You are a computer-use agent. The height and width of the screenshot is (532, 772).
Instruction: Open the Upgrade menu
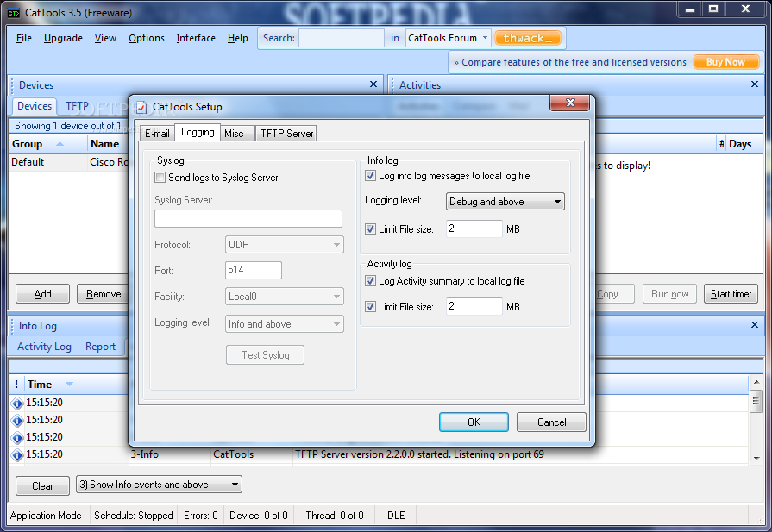63,38
